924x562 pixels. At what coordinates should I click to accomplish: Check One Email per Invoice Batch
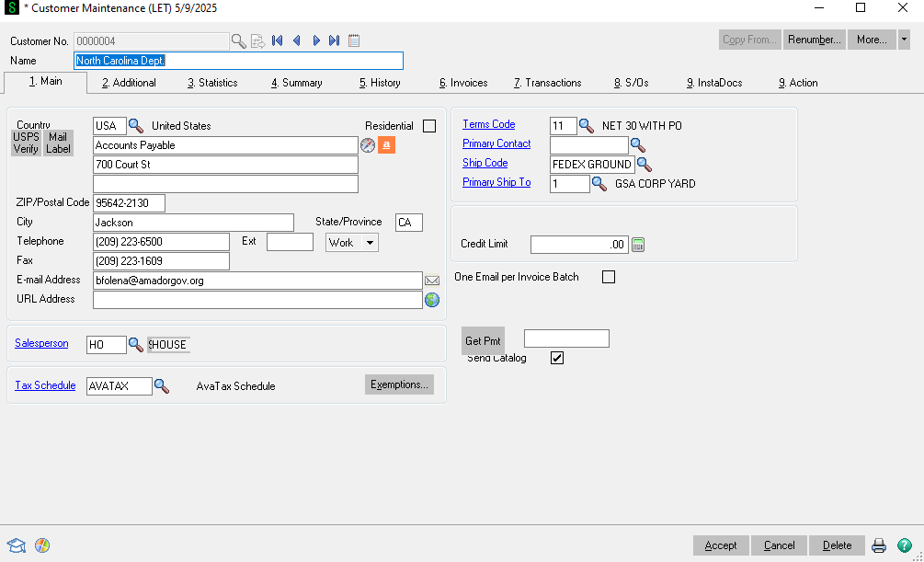608,277
